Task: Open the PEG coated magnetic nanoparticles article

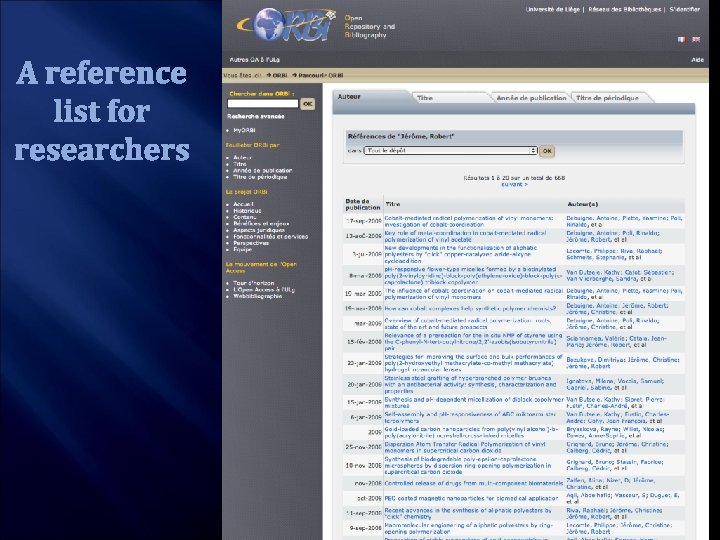Action: 471,498
